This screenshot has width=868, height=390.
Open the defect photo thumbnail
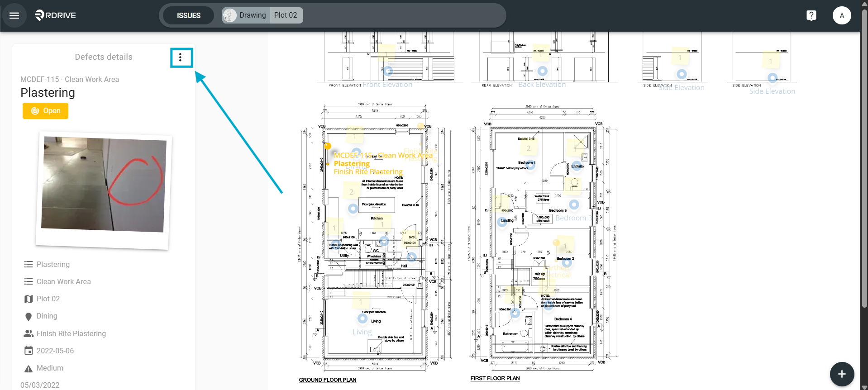[x=104, y=190]
